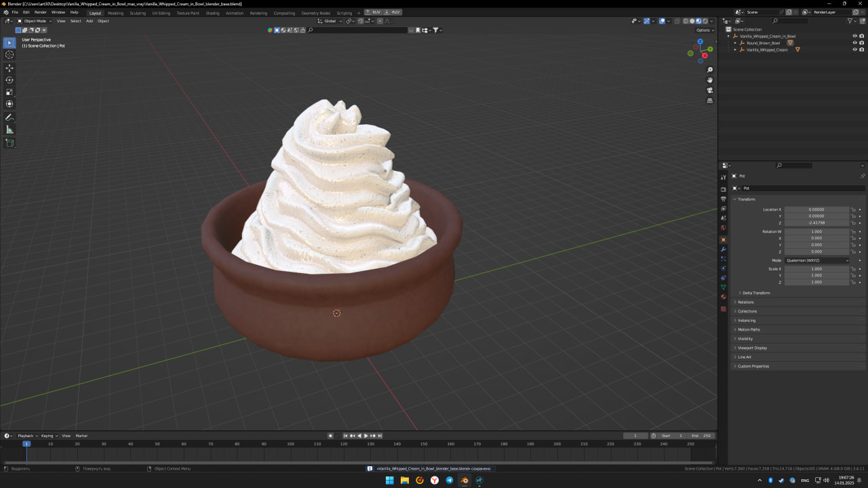
Task: Open File Explorer from taskbar
Action: pyautogui.click(x=405, y=481)
